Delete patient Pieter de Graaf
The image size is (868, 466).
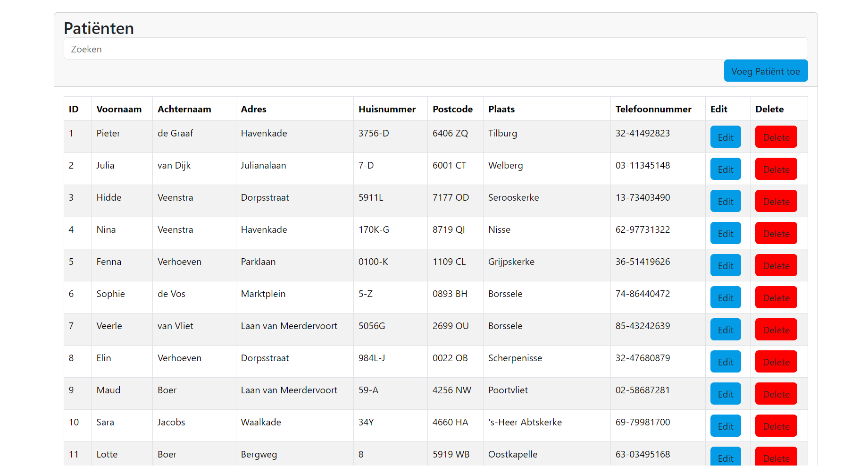click(x=776, y=137)
